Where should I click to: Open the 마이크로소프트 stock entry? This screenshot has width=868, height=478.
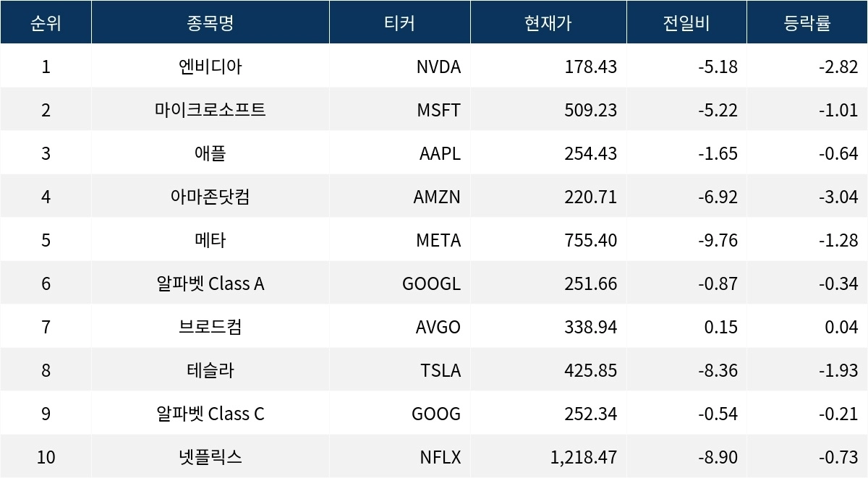tap(210, 110)
